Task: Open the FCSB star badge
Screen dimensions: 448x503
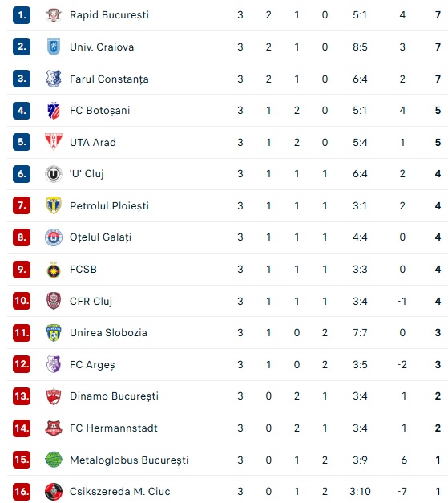Action: tap(54, 270)
